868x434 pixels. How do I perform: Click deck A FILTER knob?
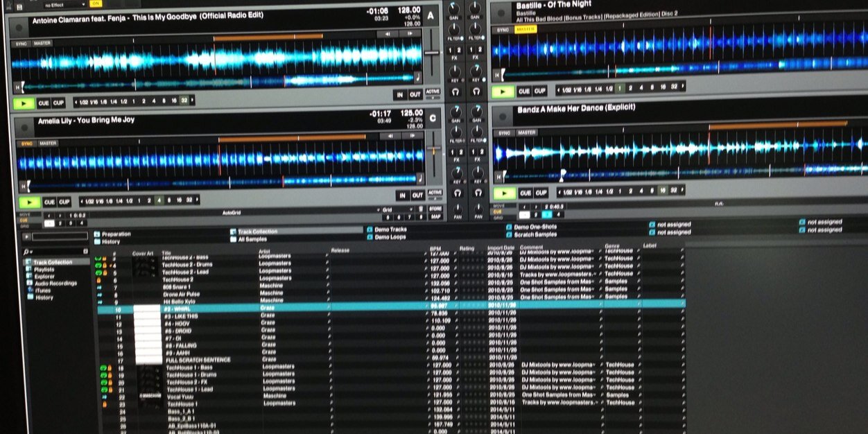[455, 31]
